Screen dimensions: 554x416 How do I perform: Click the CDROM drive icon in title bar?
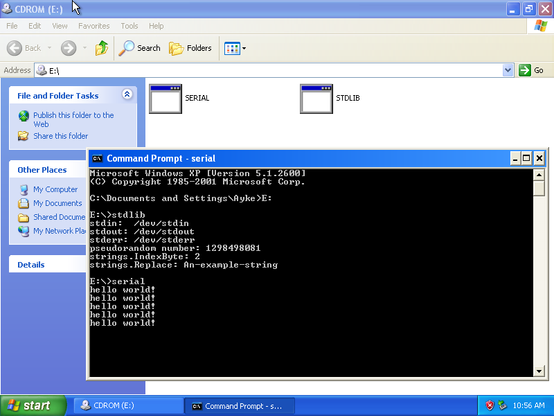coord(7,8)
